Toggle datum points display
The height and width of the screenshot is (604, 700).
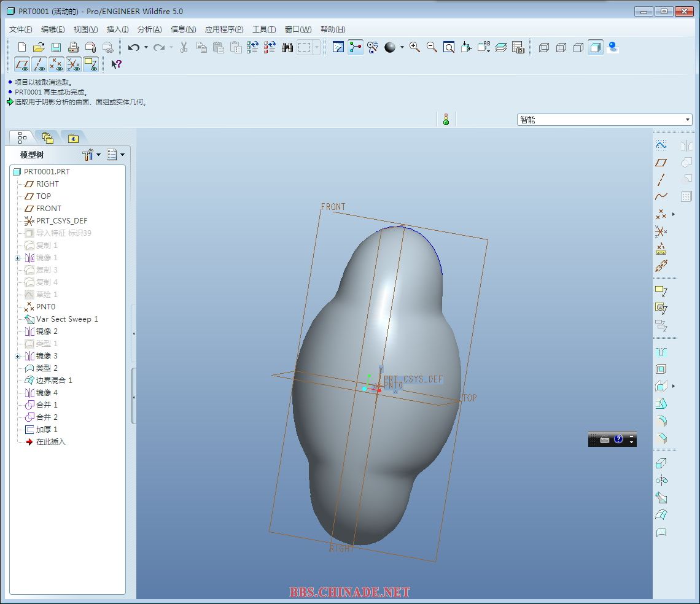click(56, 64)
